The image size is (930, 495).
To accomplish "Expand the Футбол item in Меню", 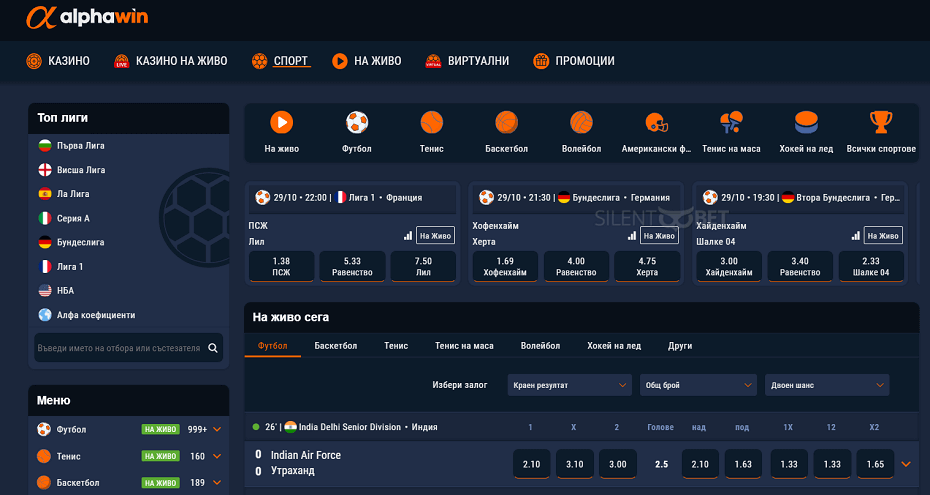I will (217, 430).
